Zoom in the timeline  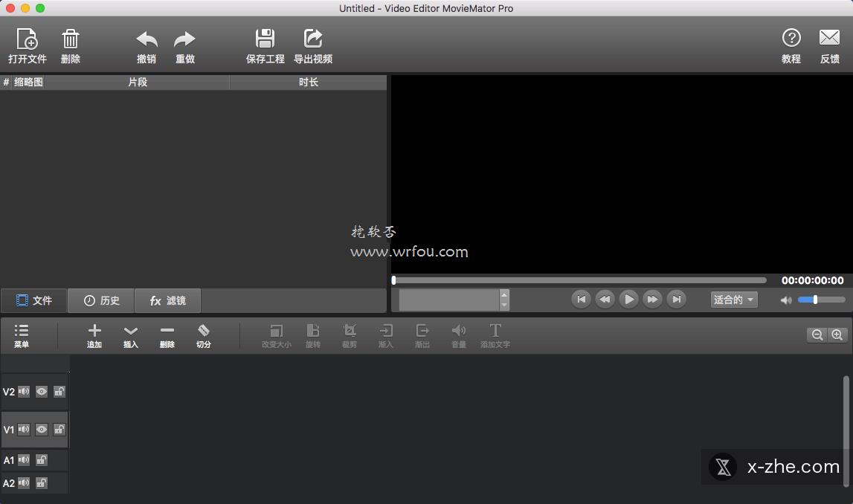pyautogui.click(x=837, y=335)
